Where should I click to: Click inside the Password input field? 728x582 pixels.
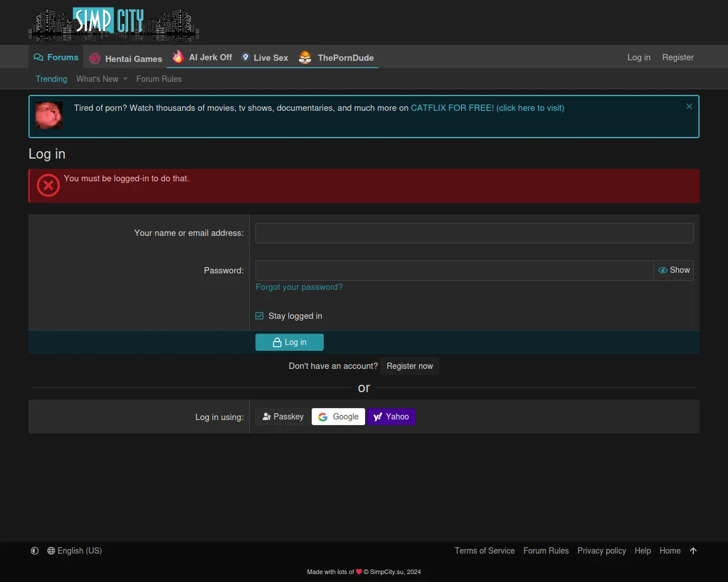454,271
